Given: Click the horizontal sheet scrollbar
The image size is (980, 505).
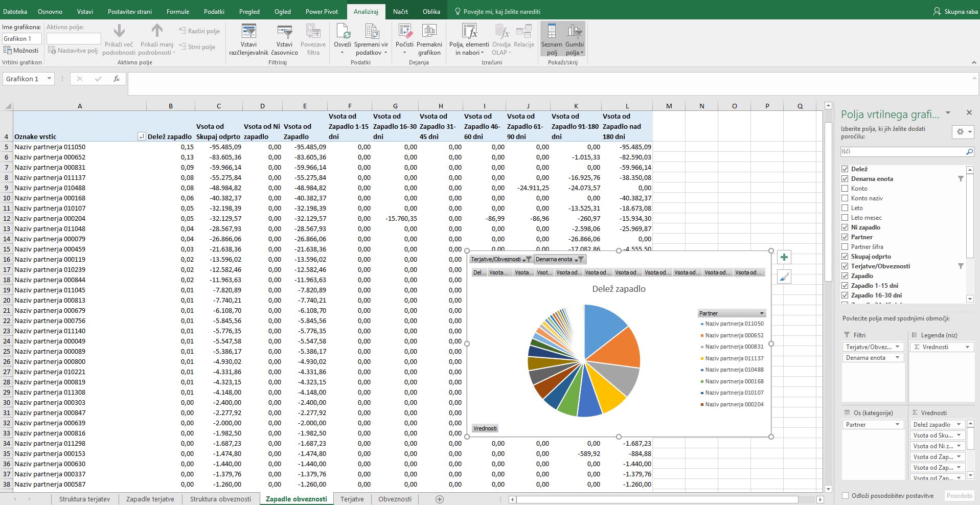Looking at the screenshot, I should click(x=657, y=499).
